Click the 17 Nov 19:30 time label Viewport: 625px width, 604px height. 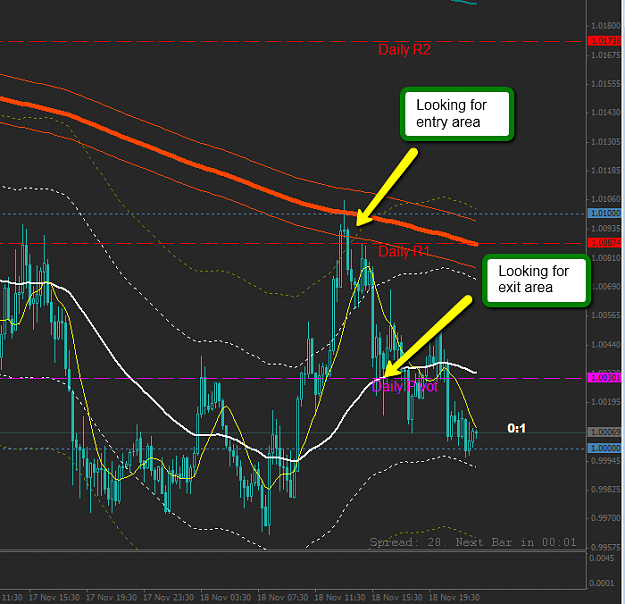point(111,598)
